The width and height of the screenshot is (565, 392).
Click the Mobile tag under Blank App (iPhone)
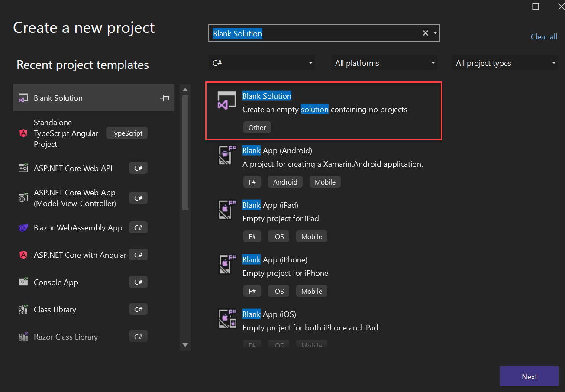click(x=312, y=291)
